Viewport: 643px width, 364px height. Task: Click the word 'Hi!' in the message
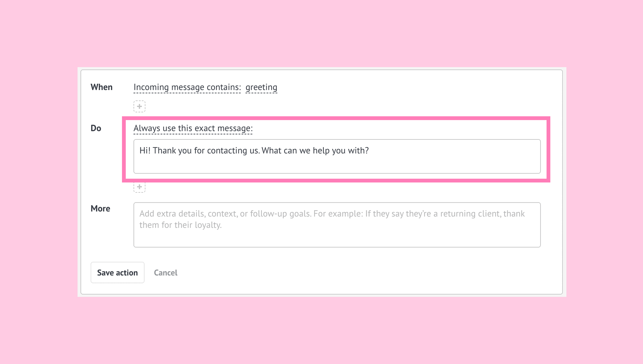(145, 151)
